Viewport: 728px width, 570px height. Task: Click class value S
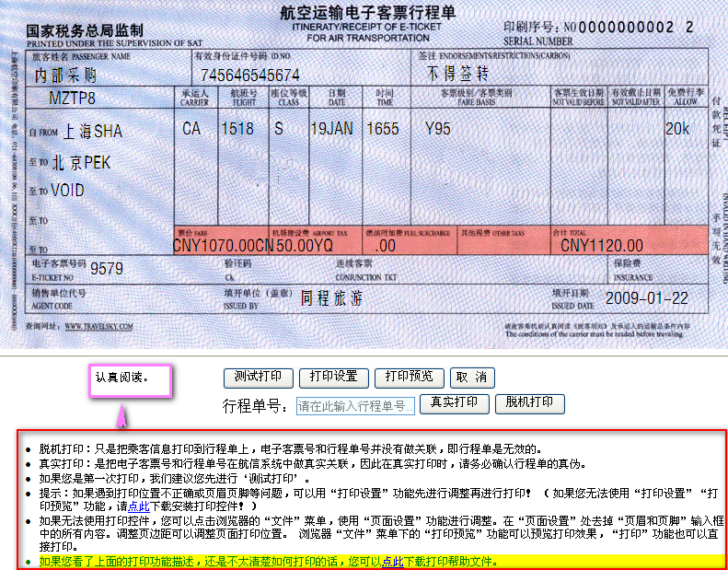[279, 129]
